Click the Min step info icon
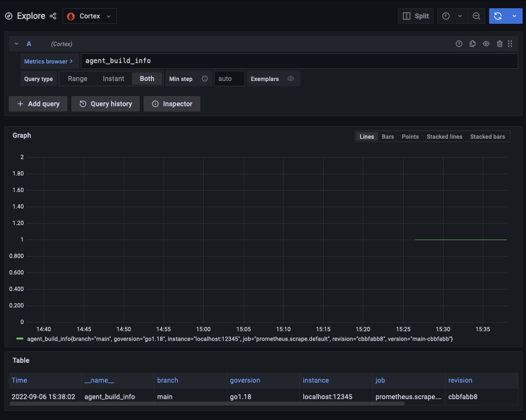 (x=204, y=79)
